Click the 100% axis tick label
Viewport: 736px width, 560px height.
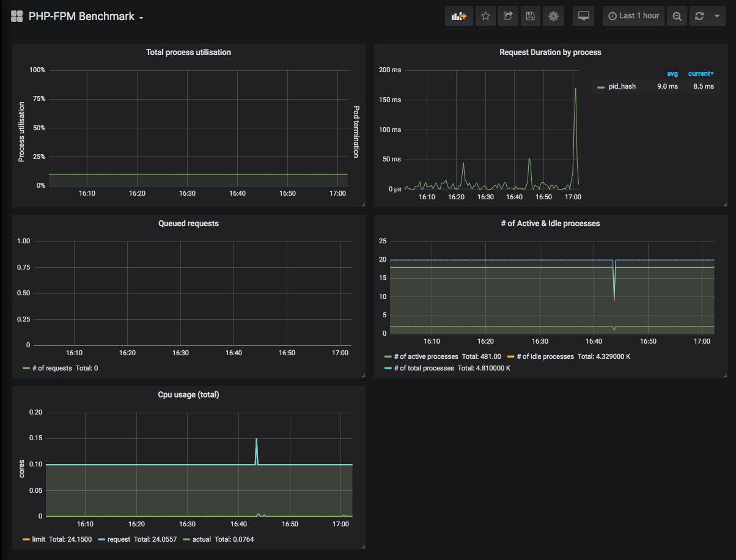37,70
